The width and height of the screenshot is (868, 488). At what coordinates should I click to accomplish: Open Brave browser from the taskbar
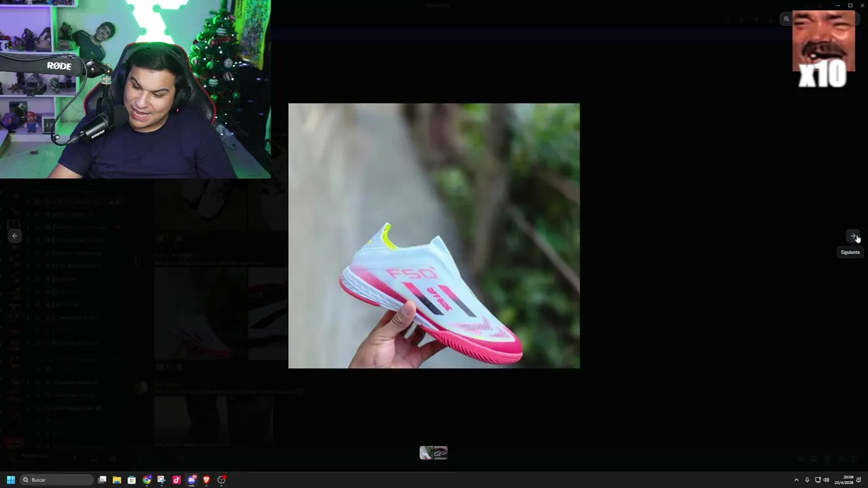[x=207, y=480]
